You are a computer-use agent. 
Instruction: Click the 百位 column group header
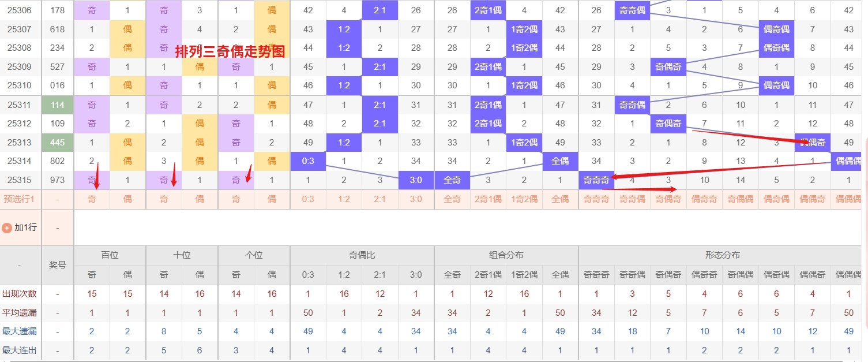tap(110, 255)
